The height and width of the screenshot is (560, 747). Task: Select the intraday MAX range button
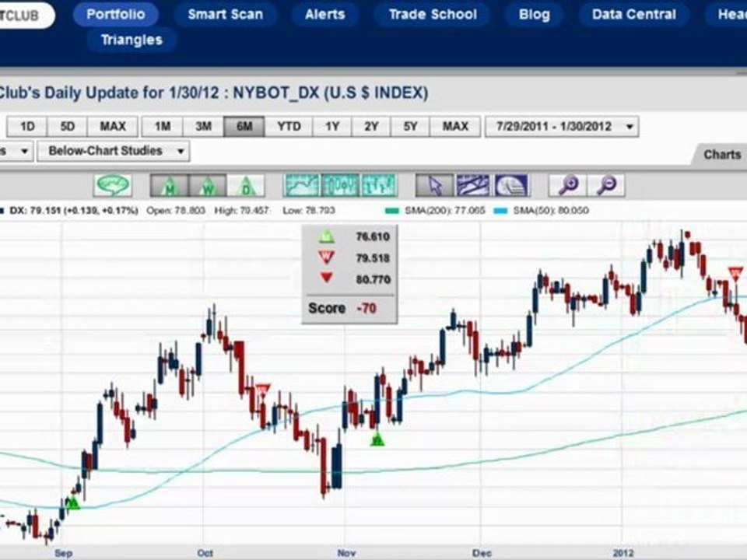coord(113,126)
